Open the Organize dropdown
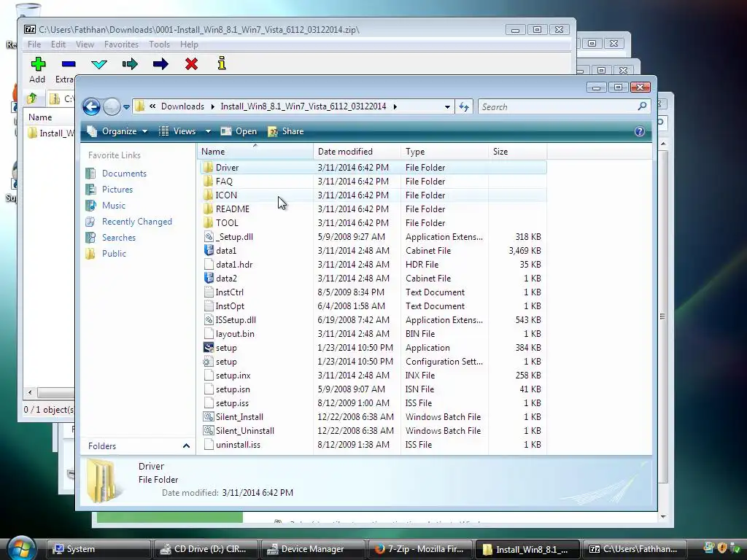Image resolution: width=747 pixels, height=560 pixels. pos(117,131)
